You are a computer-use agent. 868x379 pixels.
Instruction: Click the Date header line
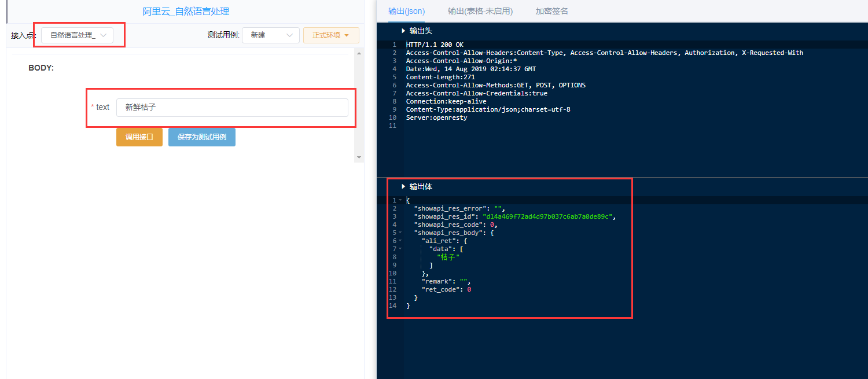(x=471, y=69)
